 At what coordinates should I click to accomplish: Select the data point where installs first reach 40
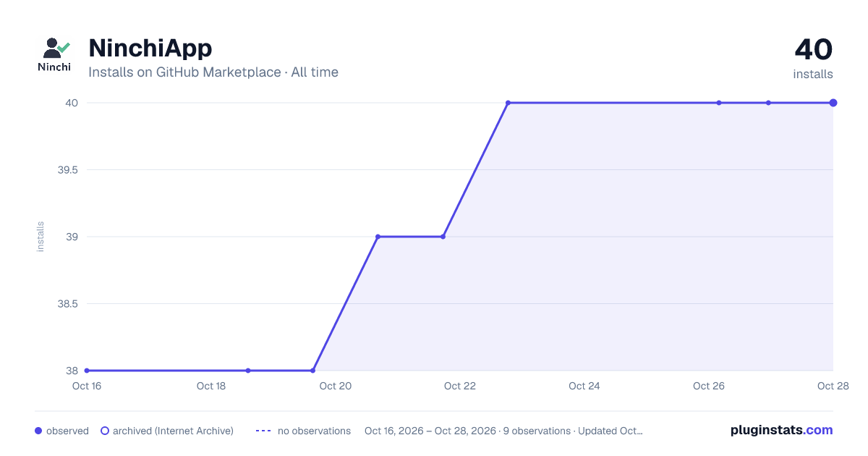(x=508, y=103)
